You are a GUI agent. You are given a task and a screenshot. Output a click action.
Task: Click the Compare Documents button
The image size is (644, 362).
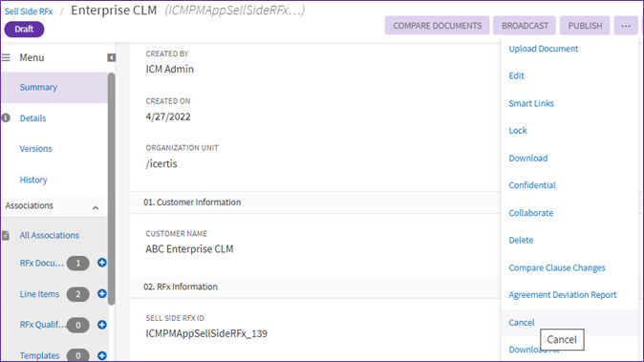click(x=438, y=26)
